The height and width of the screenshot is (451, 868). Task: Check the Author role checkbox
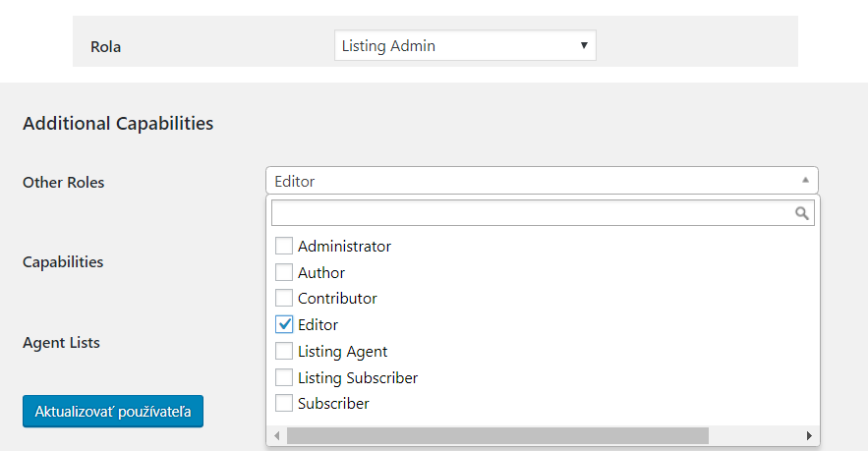pos(284,272)
